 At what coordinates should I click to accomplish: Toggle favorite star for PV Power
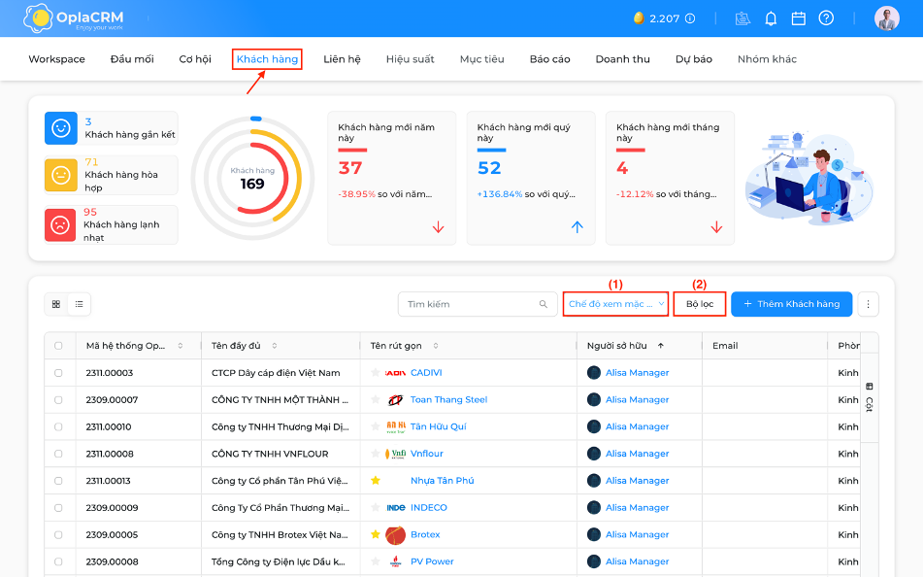coord(376,561)
